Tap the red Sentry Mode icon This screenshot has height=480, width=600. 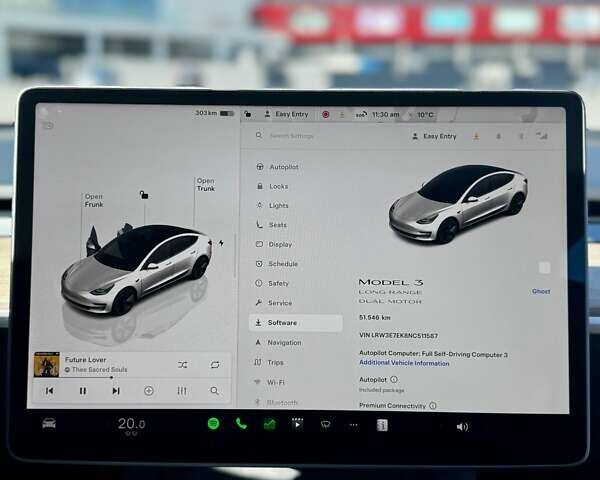pyautogui.click(x=326, y=114)
